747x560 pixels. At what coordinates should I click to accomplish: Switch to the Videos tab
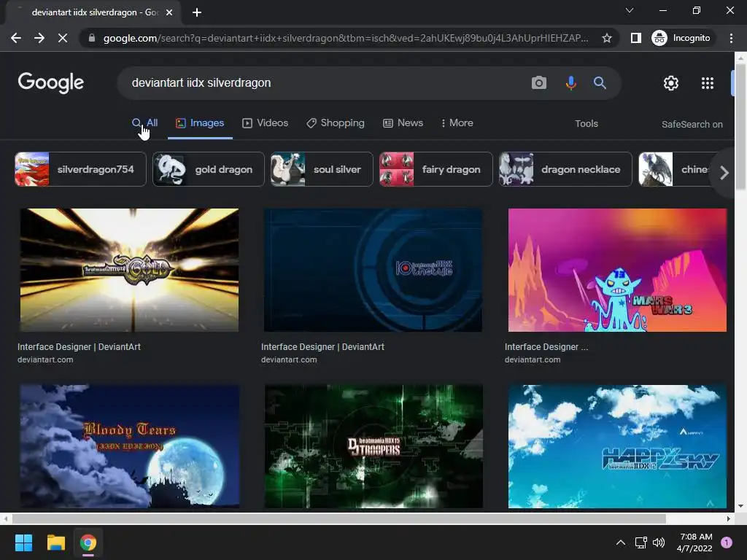(266, 122)
